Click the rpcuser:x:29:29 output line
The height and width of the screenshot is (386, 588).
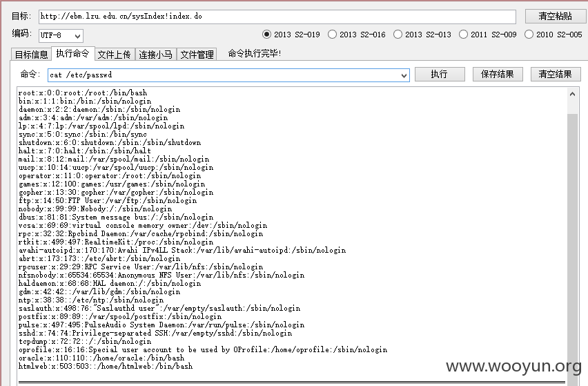pyautogui.click(x=141, y=267)
